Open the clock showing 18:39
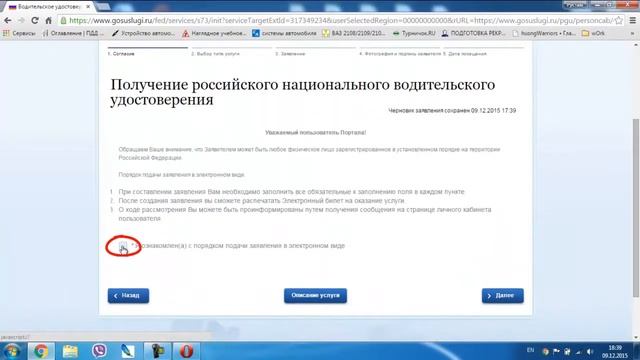Image resolution: width=640 pixels, height=360 pixels. click(x=615, y=351)
